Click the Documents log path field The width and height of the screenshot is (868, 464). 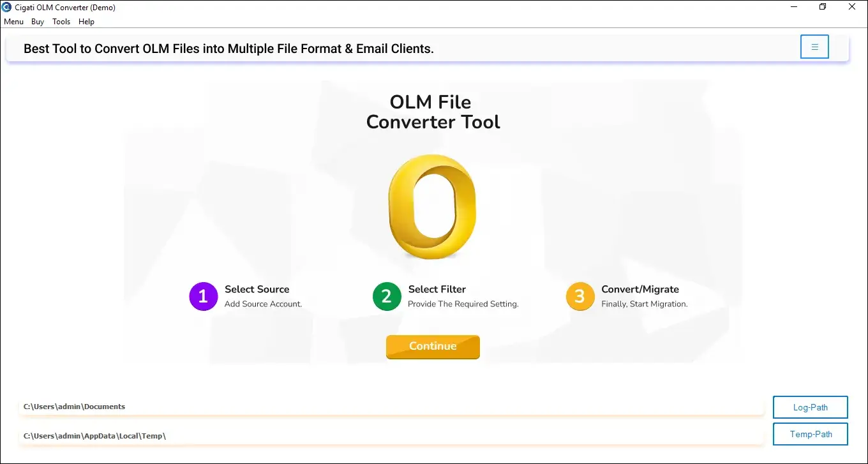391,407
